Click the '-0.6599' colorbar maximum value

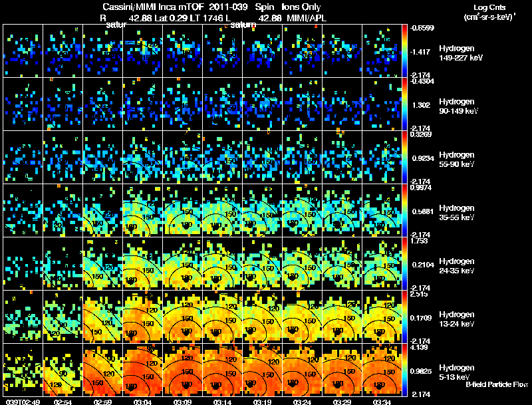click(x=422, y=28)
